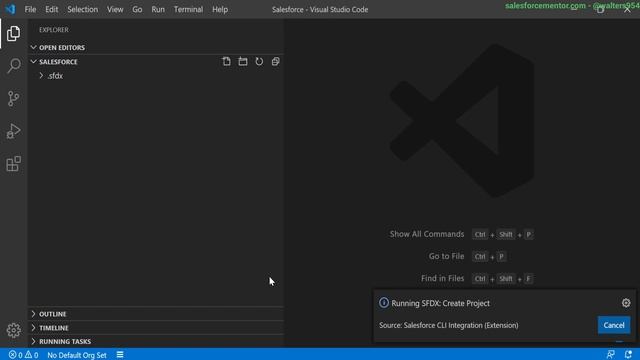The height and width of the screenshot is (360, 640).
Task: Click New Folder icon in Salesforce header
Action: coord(243,62)
